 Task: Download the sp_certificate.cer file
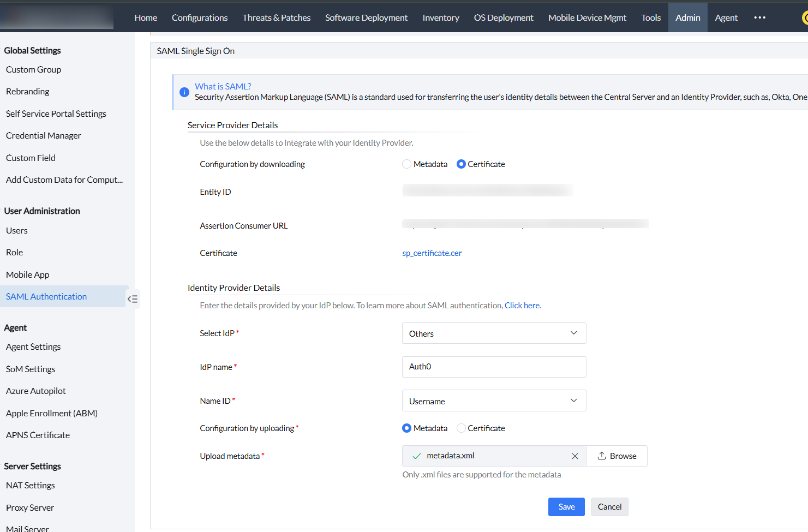click(x=432, y=253)
